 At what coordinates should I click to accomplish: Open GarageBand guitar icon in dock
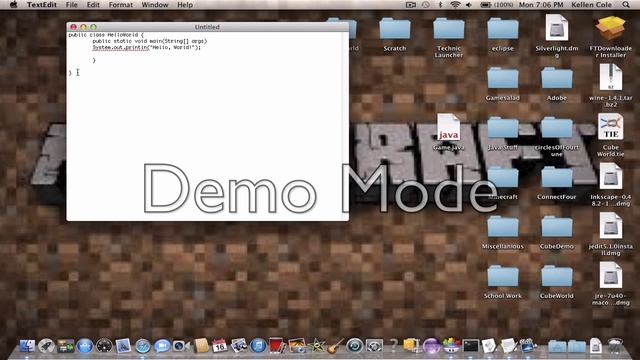coord(335,346)
